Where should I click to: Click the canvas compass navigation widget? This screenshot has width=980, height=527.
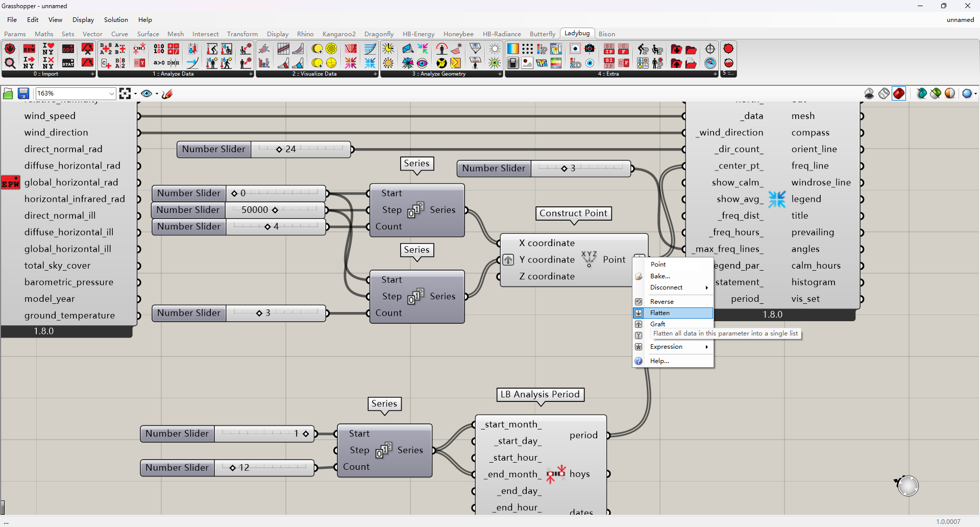point(908,485)
